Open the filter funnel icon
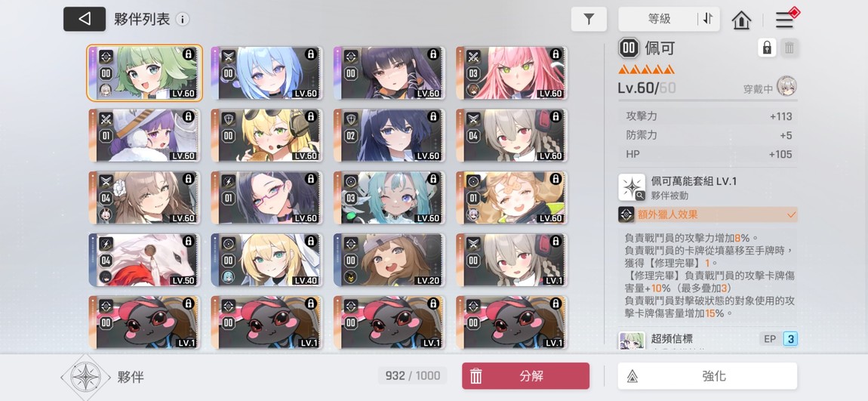This screenshot has height=401, width=868. [589, 20]
